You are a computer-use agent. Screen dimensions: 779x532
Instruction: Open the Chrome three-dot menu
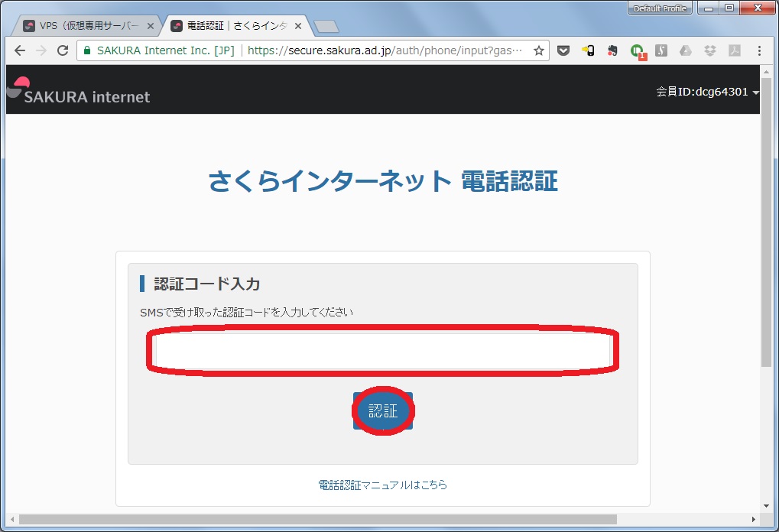point(759,50)
